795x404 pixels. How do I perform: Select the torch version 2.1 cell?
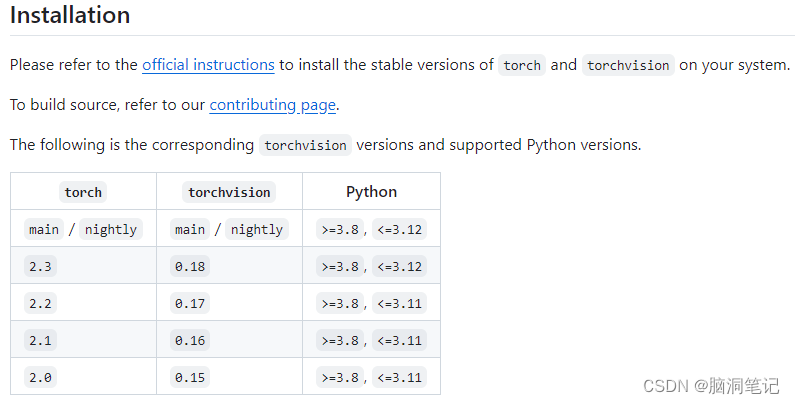(x=40, y=340)
